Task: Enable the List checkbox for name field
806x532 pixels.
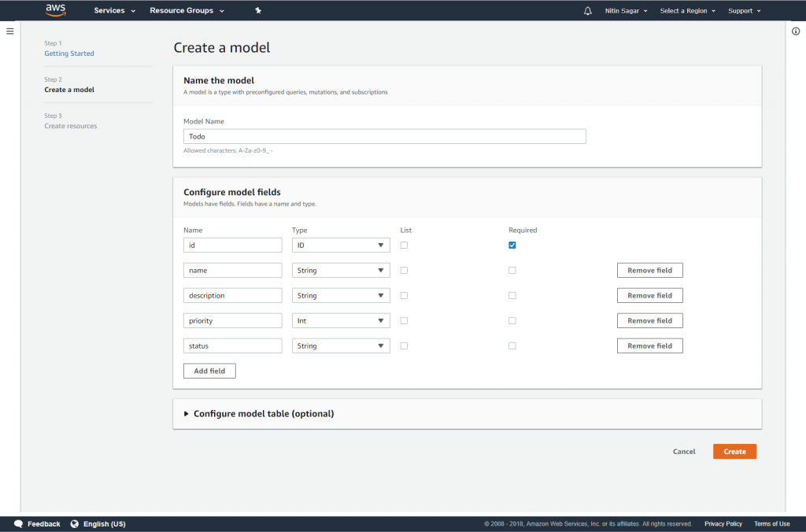Action: pos(404,270)
